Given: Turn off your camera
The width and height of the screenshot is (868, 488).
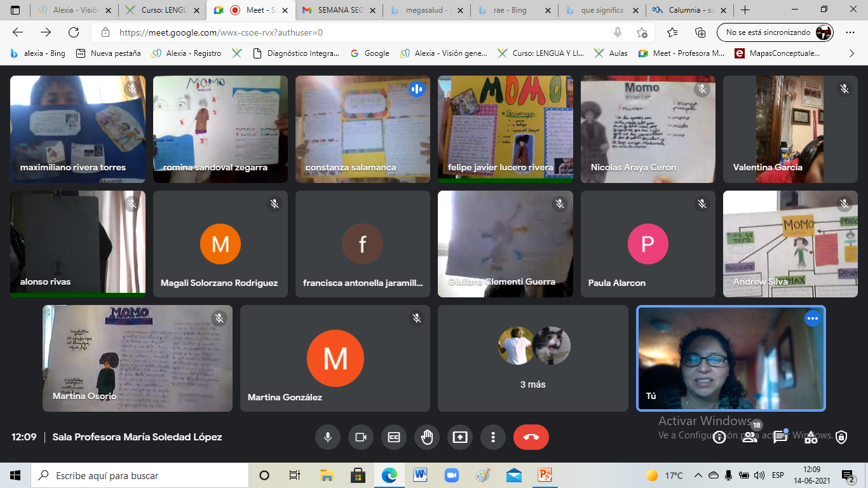Looking at the screenshot, I should pos(361,437).
